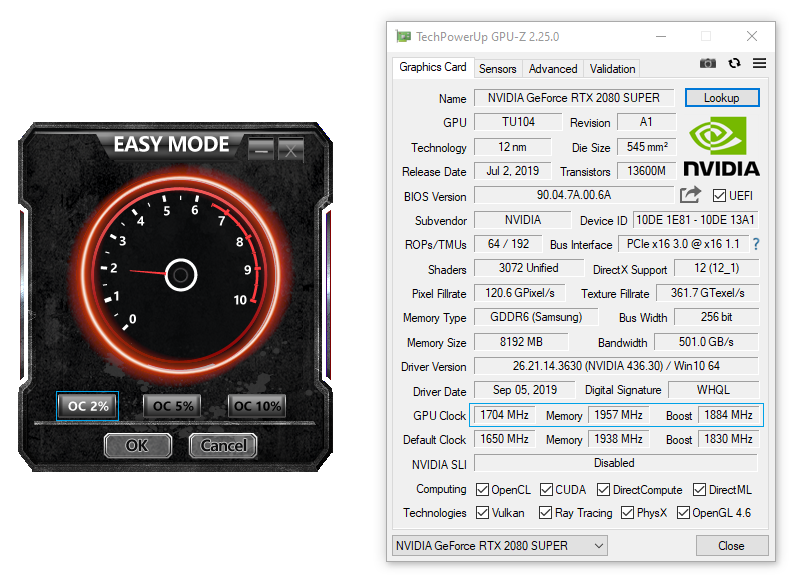
Task: Toggle the UEFI checkbox
Action: point(719,195)
